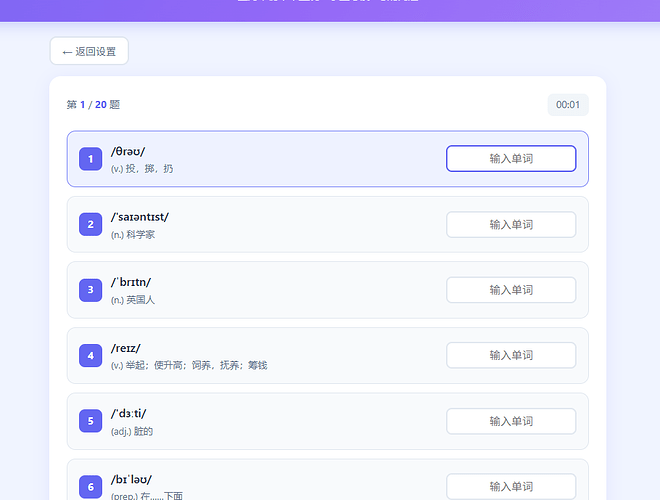Image resolution: width=660 pixels, height=500 pixels.
Task: Select the number 5 question badge
Action: (90, 421)
